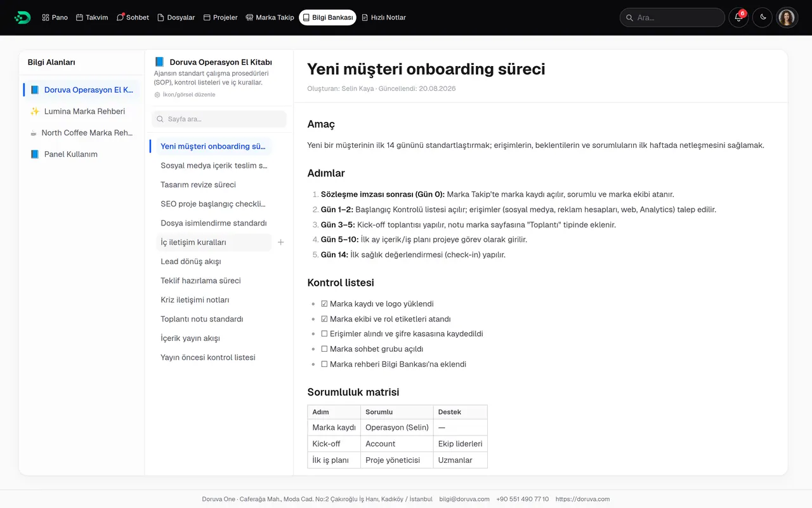Click the 'Proje yöneticisi' table cell
The image size is (812, 508).
click(x=397, y=460)
